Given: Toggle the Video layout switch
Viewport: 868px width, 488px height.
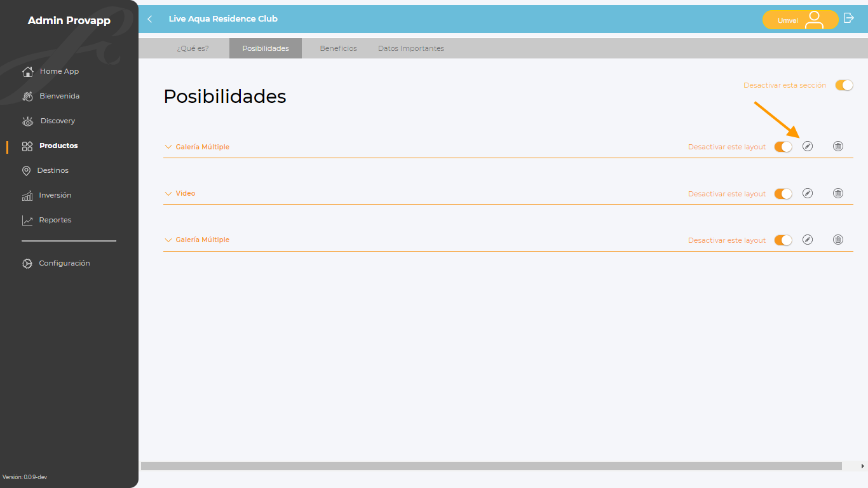Looking at the screenshot, I should 783,194.
